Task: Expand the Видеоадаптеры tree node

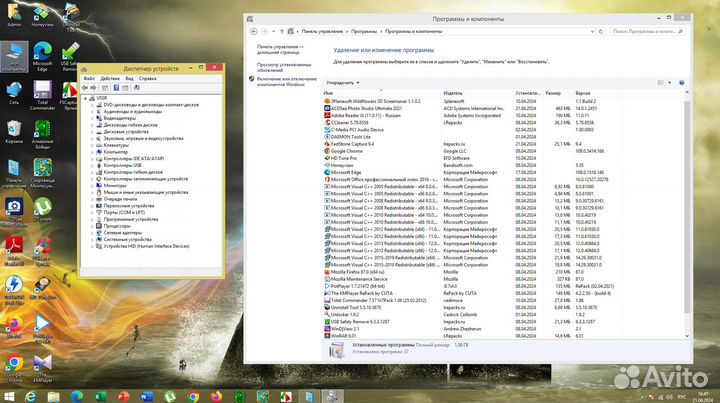Action: tap(93, 117)
